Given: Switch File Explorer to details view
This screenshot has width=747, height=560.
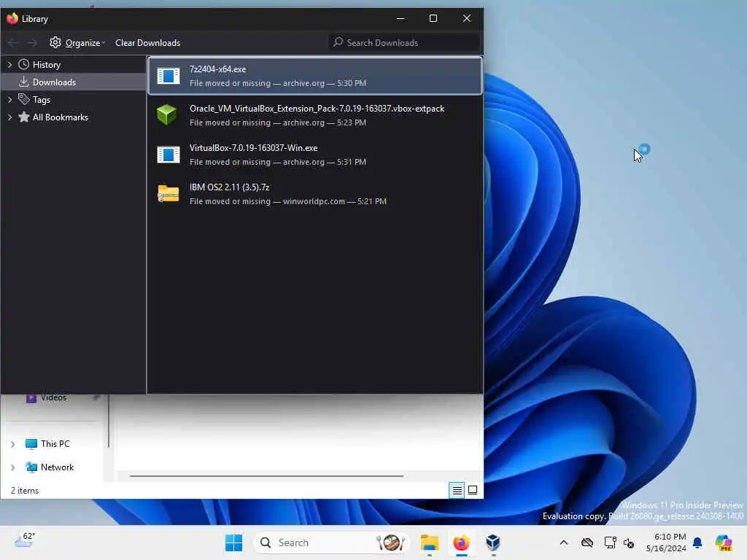Looking at the screenshot, I should 457,490.
